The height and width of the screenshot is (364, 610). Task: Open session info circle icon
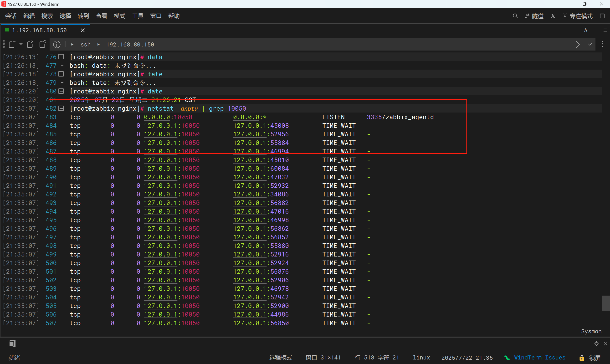(x=57, y=44)
